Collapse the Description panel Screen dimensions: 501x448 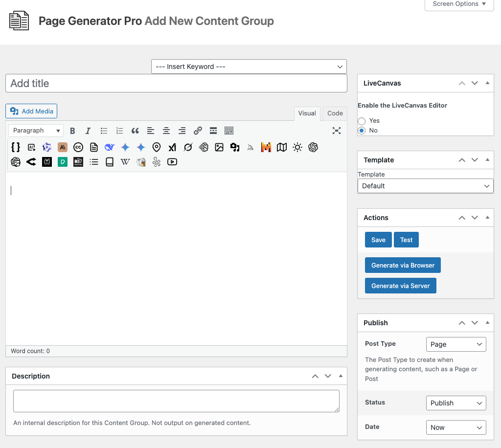341,376
